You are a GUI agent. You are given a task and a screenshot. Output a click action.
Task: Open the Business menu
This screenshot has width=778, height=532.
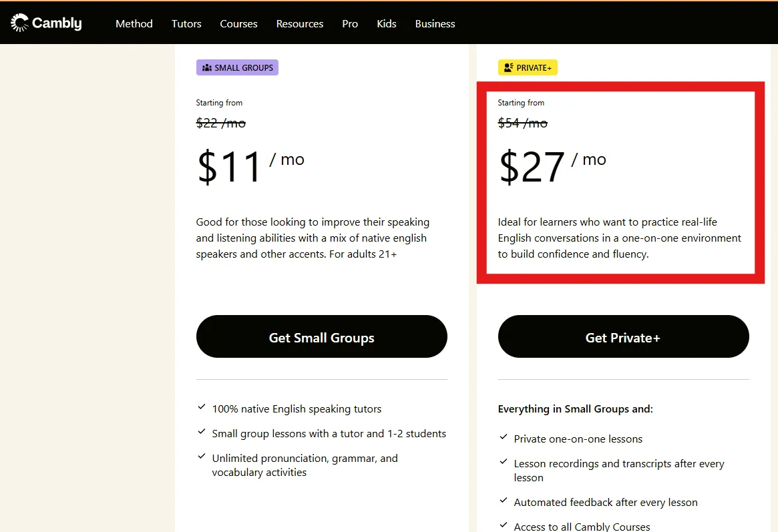(435, 24)
